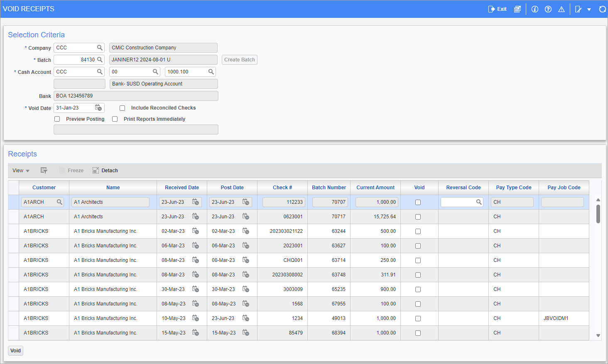Check Void for check 112233
This screenshot has width=608, height=364.
click(418, 203)
